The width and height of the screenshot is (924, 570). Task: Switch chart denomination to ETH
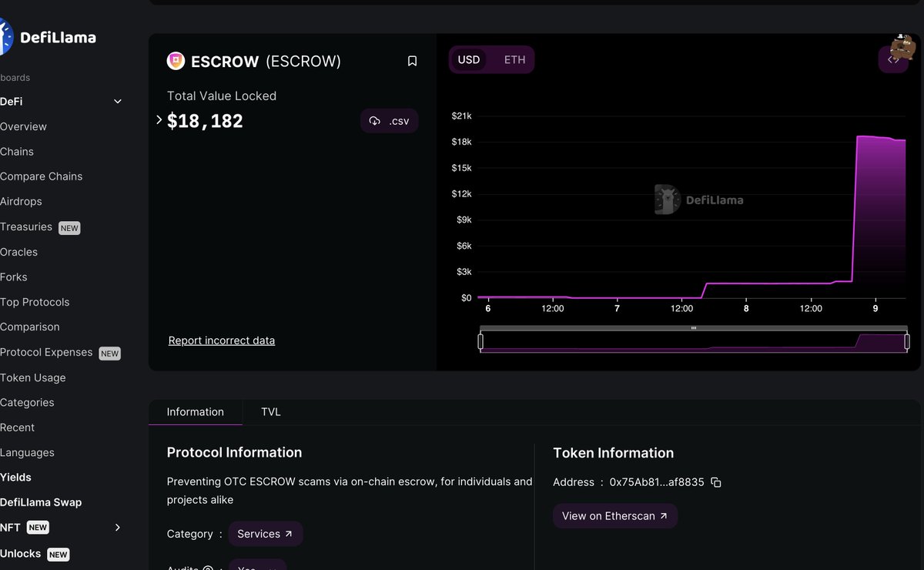[514, 59]
